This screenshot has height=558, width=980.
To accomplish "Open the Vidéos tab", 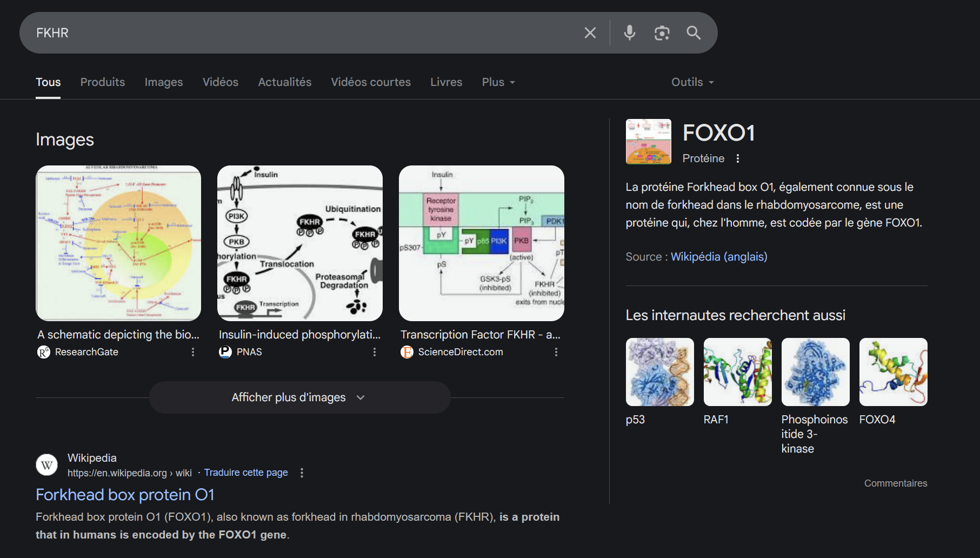I will [221, 82].
